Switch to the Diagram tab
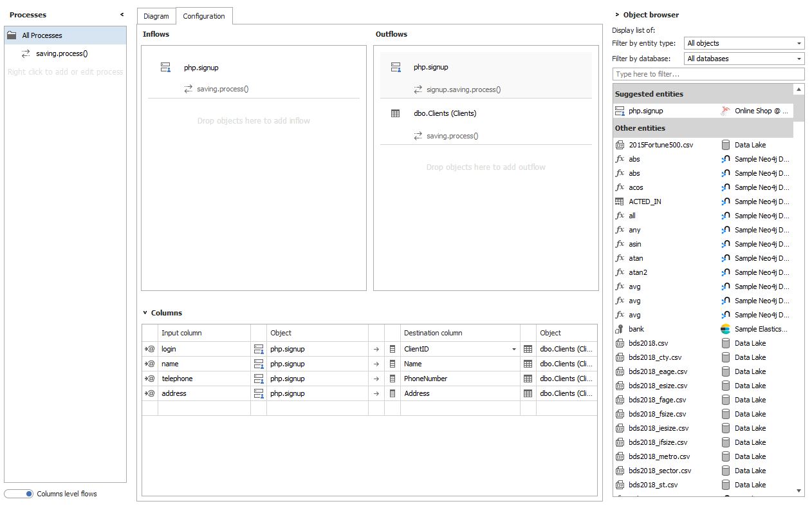 click(x=156, y=16)
